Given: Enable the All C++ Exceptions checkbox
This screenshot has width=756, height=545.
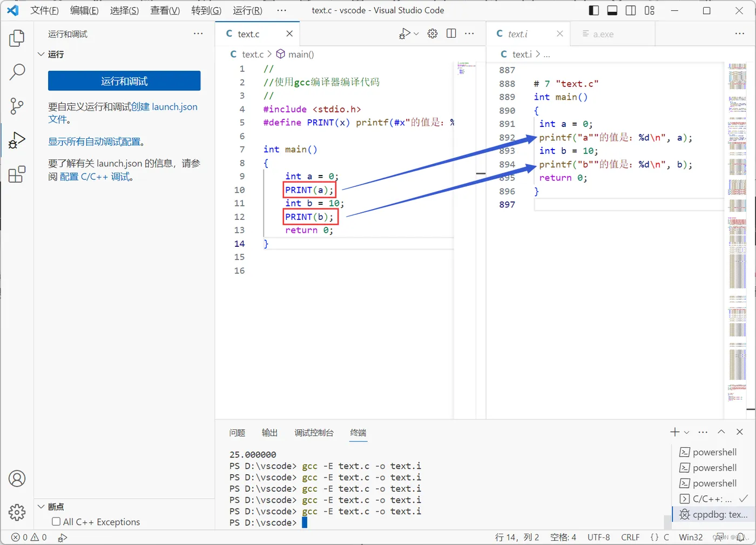Looking at the screenshot, I should [x=56, y=522].
